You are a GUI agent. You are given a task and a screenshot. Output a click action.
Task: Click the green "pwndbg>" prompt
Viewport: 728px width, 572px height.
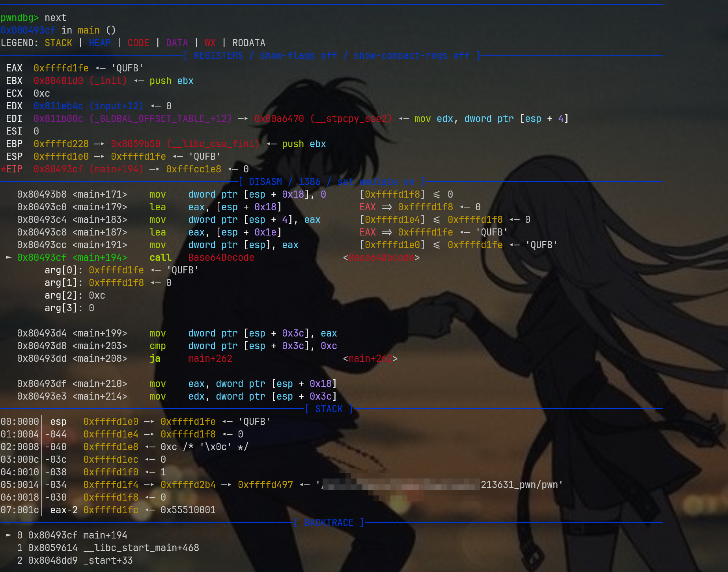(x=20, y=18)
